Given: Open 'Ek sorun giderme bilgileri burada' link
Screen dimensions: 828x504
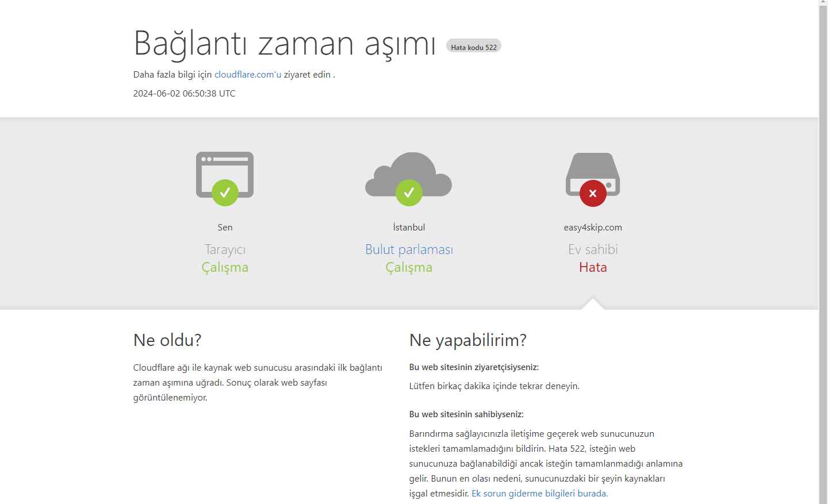Looking at the screenshot, I should click(539, 493).
